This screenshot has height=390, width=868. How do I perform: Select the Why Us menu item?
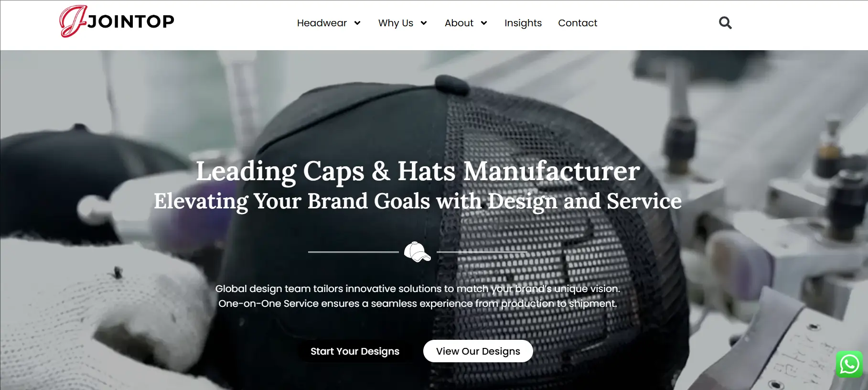click(x=396, y=23)
